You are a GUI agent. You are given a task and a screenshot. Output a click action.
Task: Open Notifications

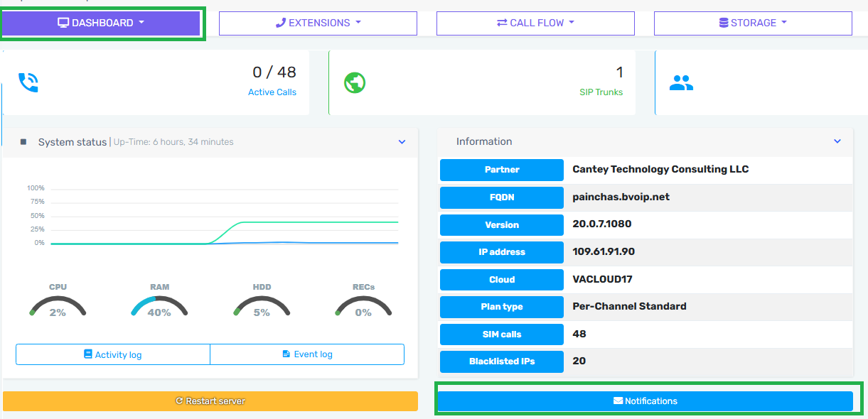coord(645,401)
